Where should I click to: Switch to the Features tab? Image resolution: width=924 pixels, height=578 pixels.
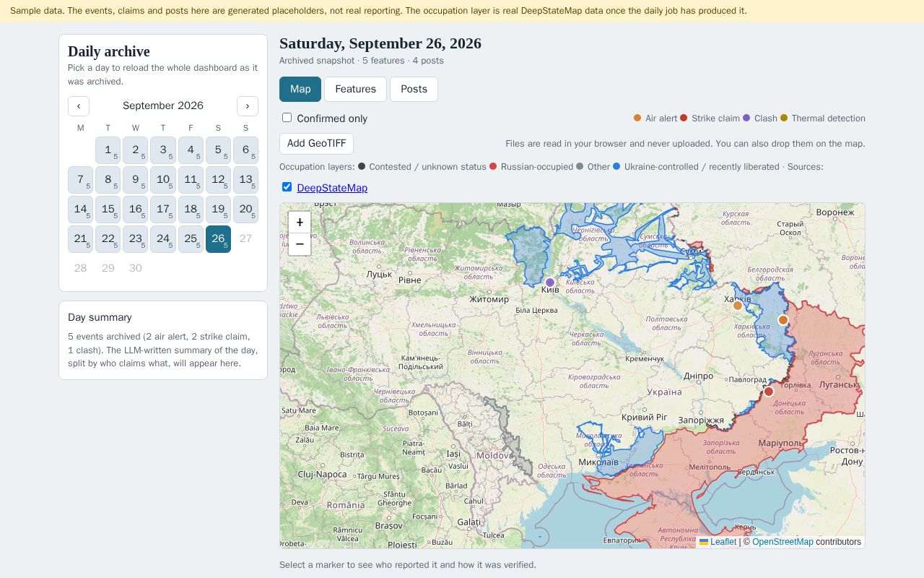click(355, 89)
